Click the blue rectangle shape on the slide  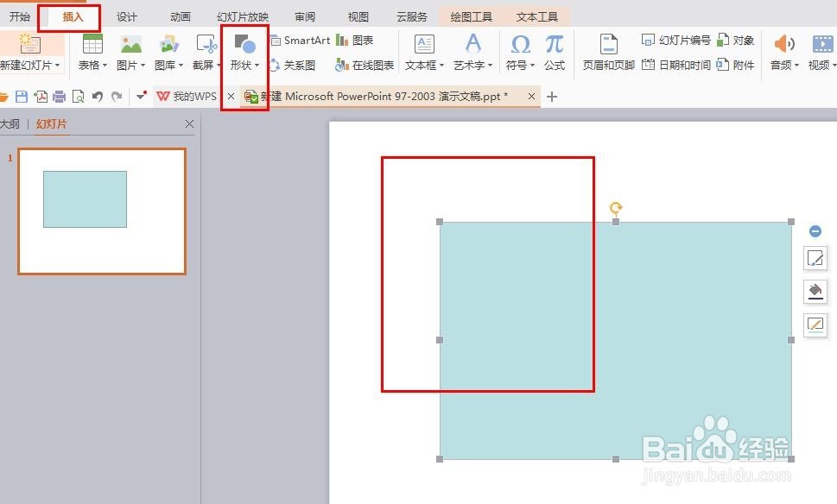click(x=615, y=340)
